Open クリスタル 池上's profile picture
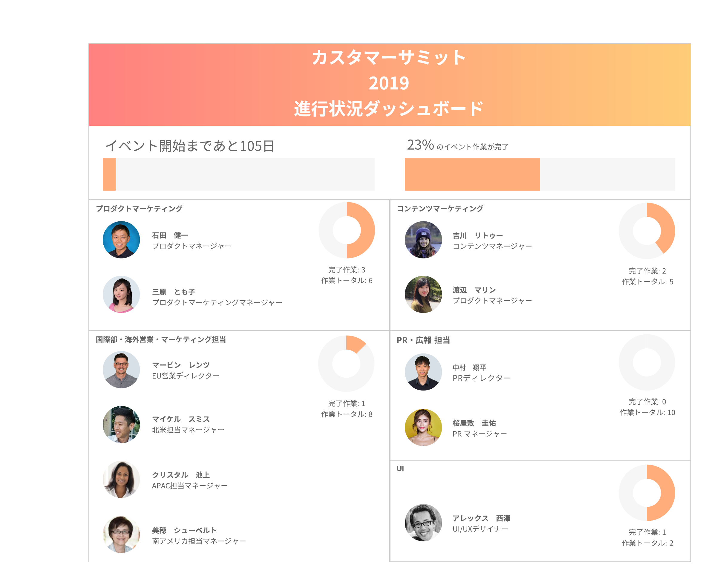This screenshot has height=588, width=717. pyautogui.click(x=121, y=479)
